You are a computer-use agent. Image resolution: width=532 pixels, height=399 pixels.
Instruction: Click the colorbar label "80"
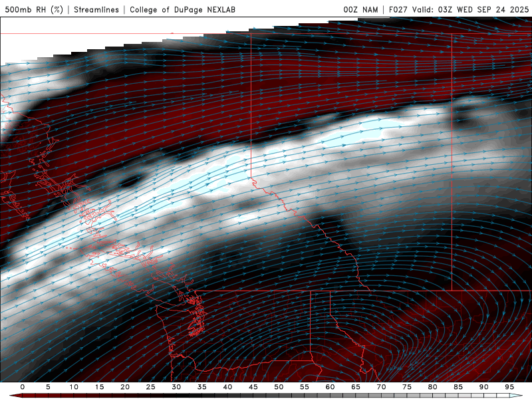click(433, 387)
